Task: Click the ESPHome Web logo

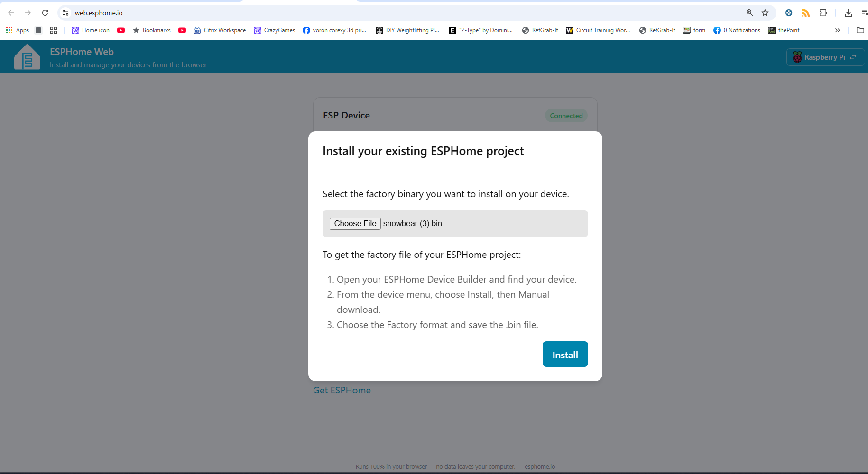Action: [27, 57]
